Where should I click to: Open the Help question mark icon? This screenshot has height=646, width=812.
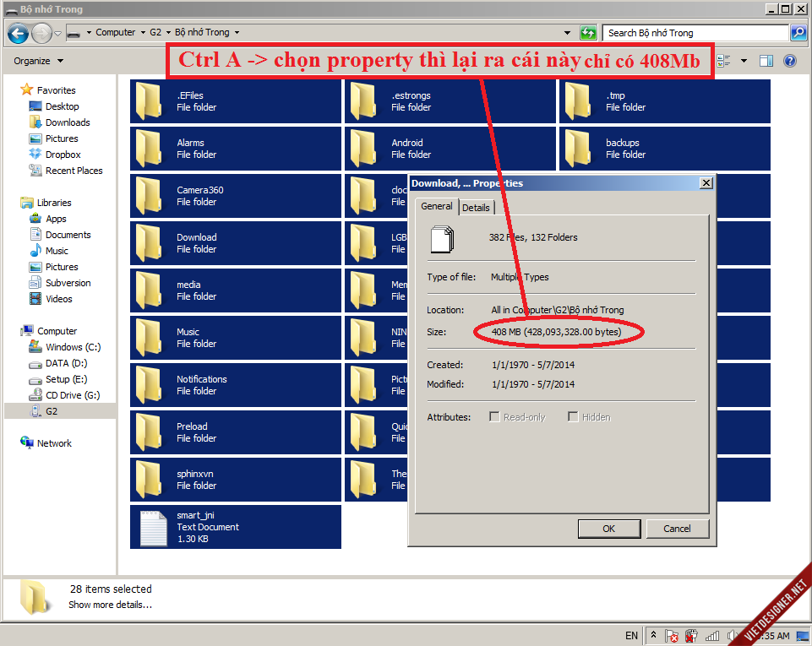[790, 61]
